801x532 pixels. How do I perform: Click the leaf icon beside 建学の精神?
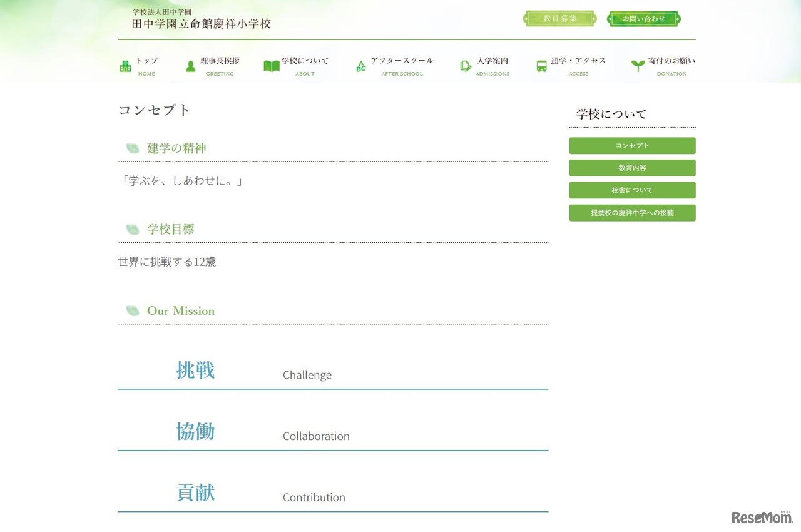click(x=133, y=148)
